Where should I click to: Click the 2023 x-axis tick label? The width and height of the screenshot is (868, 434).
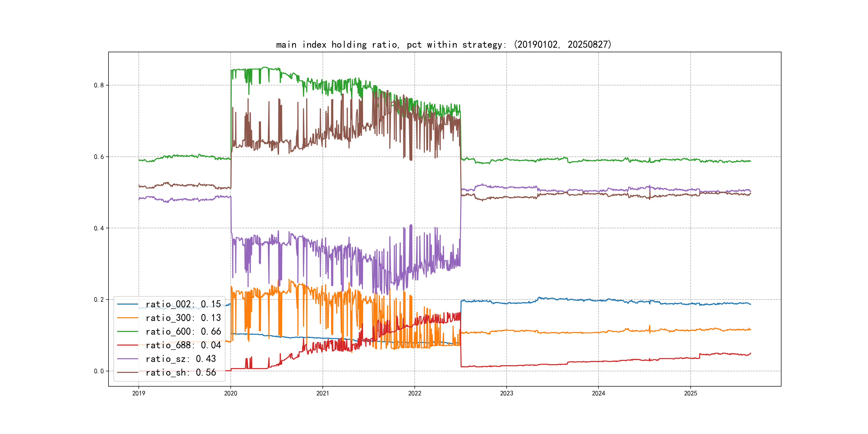click(506, 393)
